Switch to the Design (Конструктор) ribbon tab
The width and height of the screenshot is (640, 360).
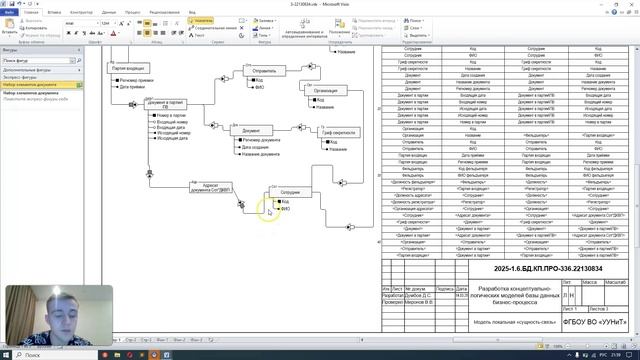81,12
